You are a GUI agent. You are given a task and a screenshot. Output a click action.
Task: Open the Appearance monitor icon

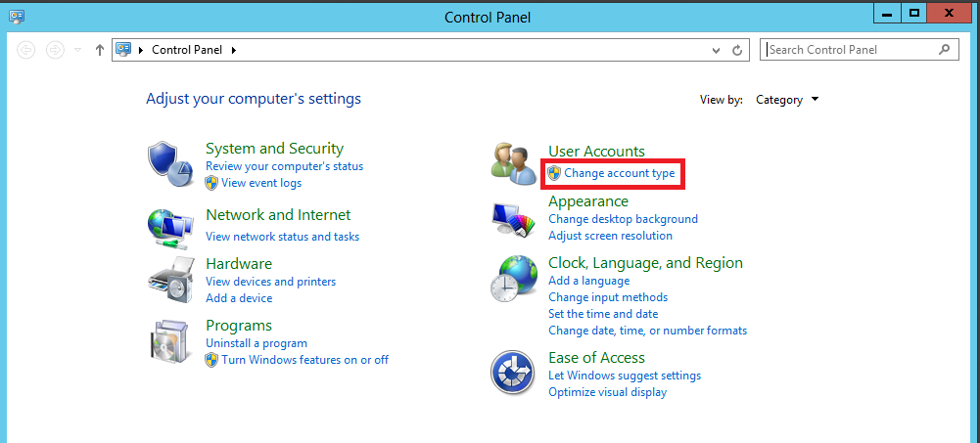(514, 220)
